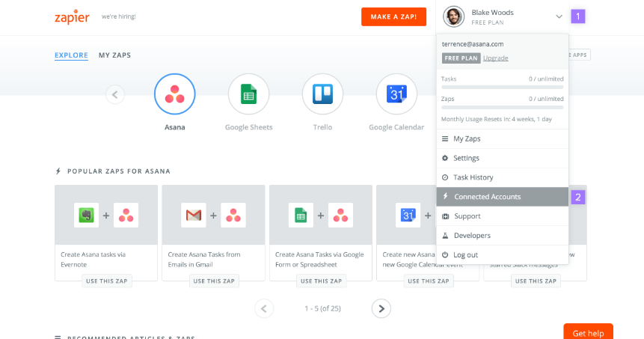
Task: Use the Gmail to Asana zap
Action: (x=214, y=281)
